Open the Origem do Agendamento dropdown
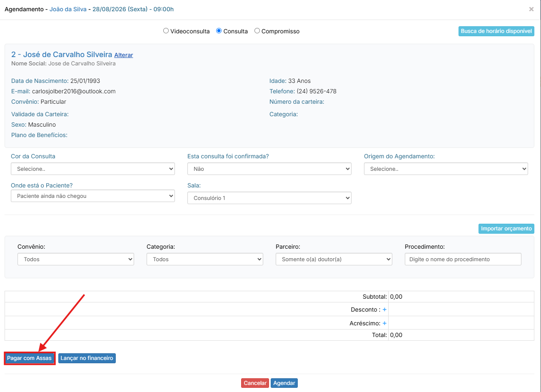The image size is (541, 392). point(446,169)
